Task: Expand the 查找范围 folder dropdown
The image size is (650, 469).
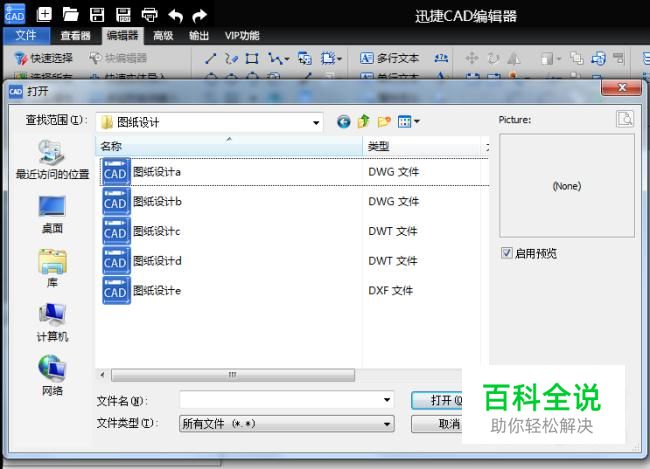Action: 316,122
